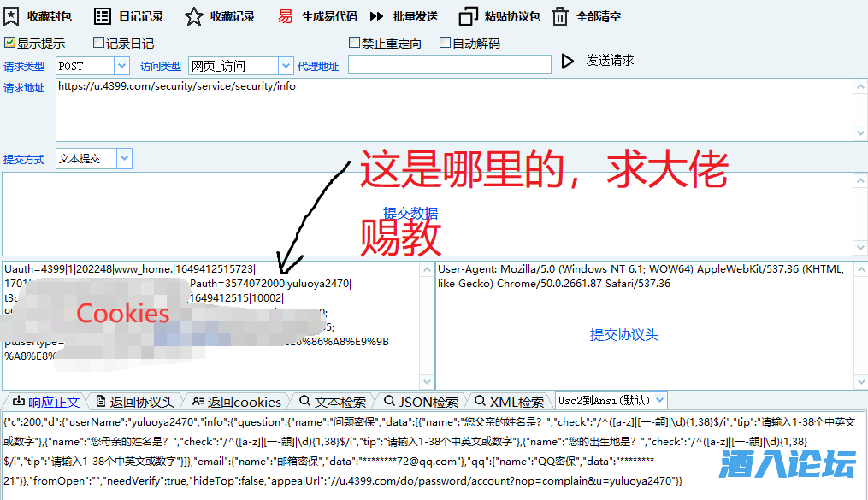Viewport: 868px width, 500px height.
Task: Open the 请求类型 POST dropdown
Action: click(121, 66)
